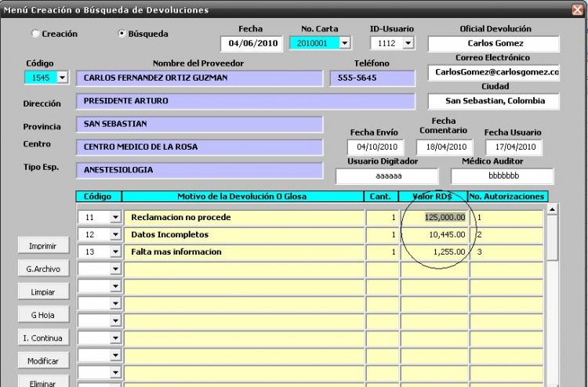Screen dimensions: 588x387
Task: Click the Médico Auditor field bbbbbbb
Action: coord(502,176)
